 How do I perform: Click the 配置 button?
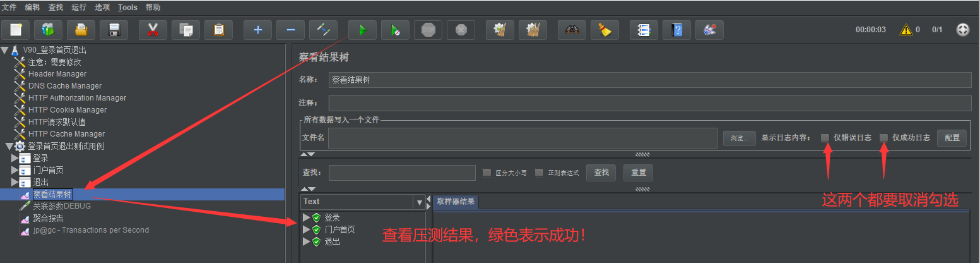(x=952, y=138)
